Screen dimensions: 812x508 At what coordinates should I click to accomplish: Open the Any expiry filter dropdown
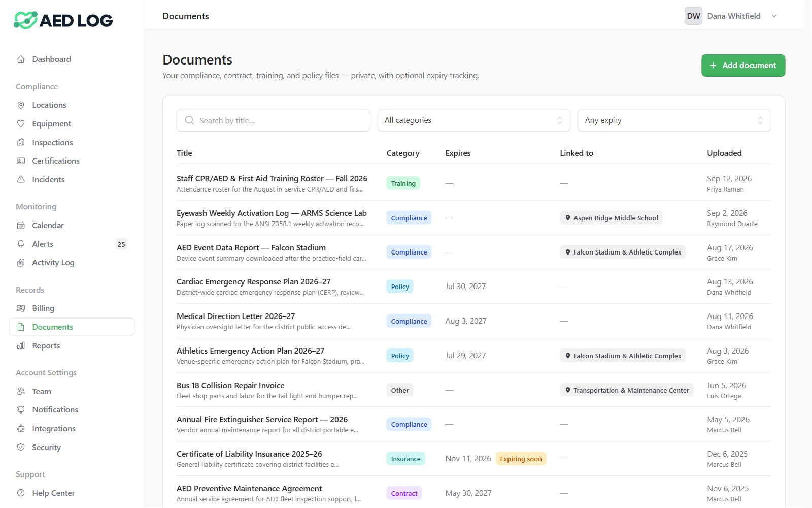(x=674, y=120)
